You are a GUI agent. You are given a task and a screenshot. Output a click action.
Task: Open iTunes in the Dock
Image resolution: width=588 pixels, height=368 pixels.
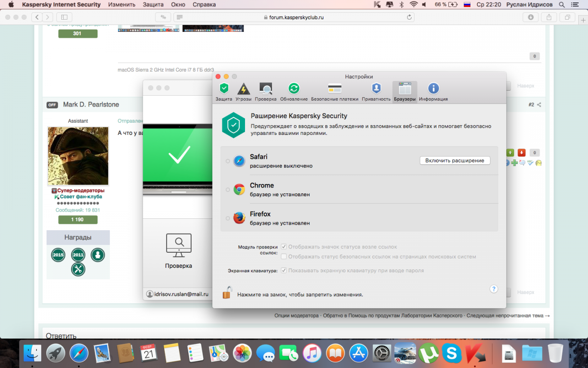pos(312,353)
